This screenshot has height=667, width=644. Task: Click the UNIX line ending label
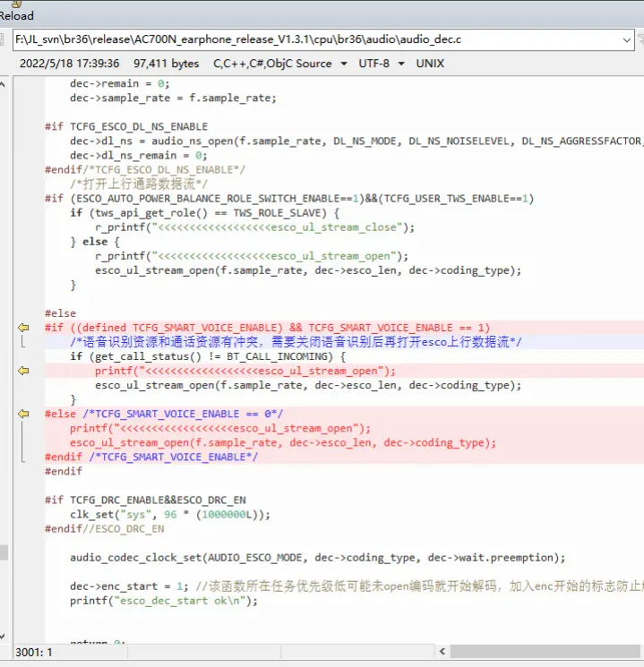430,64
